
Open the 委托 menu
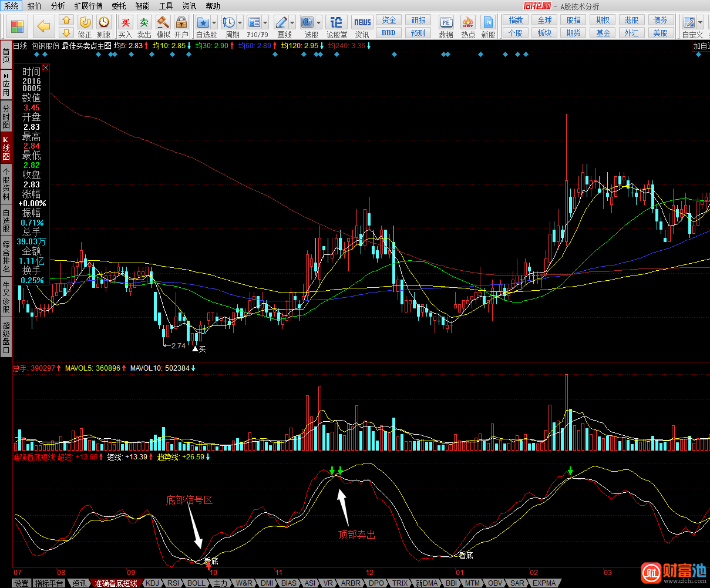coord(119,6)
